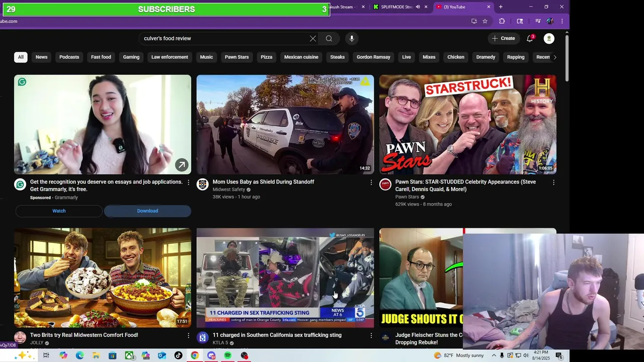The image size is (644, 362).
Task: Open 'Mom Uses Baby as Shield' title link
Action: click(x=263, y=182)
